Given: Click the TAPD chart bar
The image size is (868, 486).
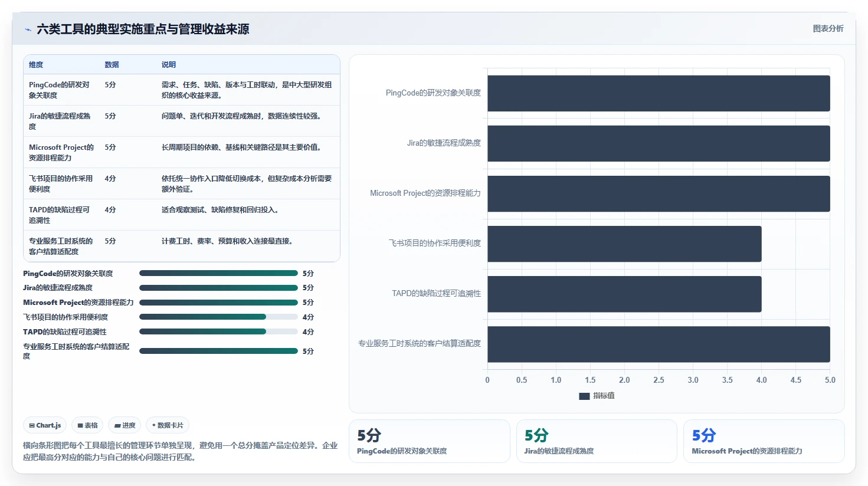Looking at the screenshot, I should [x=624, y=294].
